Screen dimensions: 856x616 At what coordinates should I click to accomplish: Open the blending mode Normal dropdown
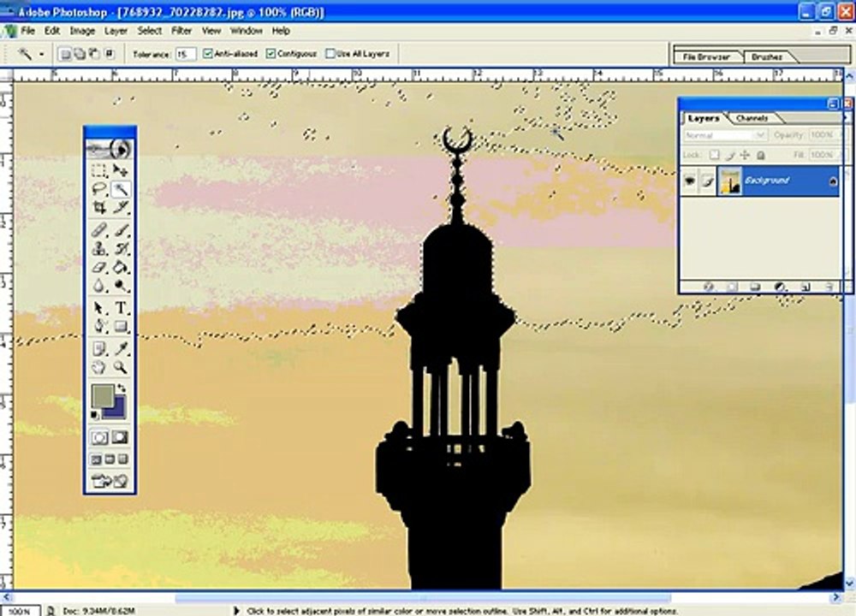[x=726, y=135]
